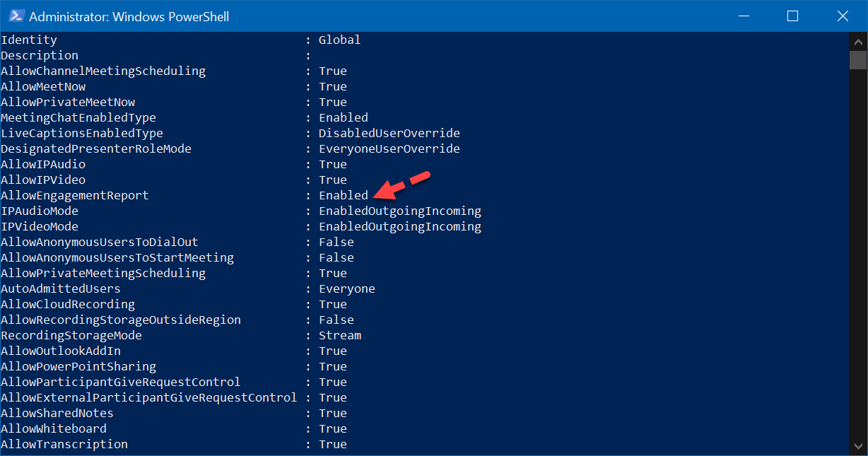
Task: Click the AllowEngagementReport property name
Action: click(x=75, y=195)
